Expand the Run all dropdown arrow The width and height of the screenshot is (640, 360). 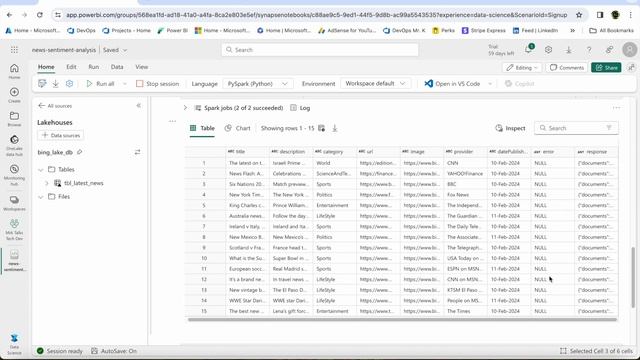click(x=125, y=84)
